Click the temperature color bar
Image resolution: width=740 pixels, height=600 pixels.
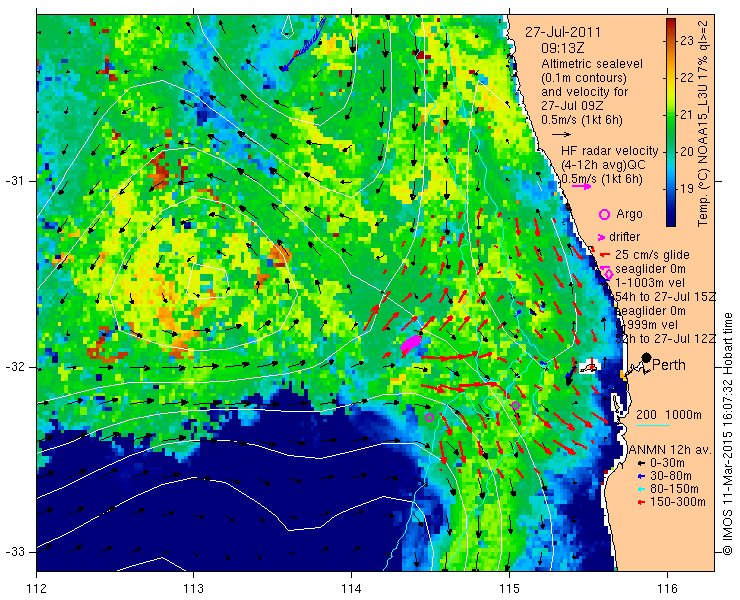[671, 123]
